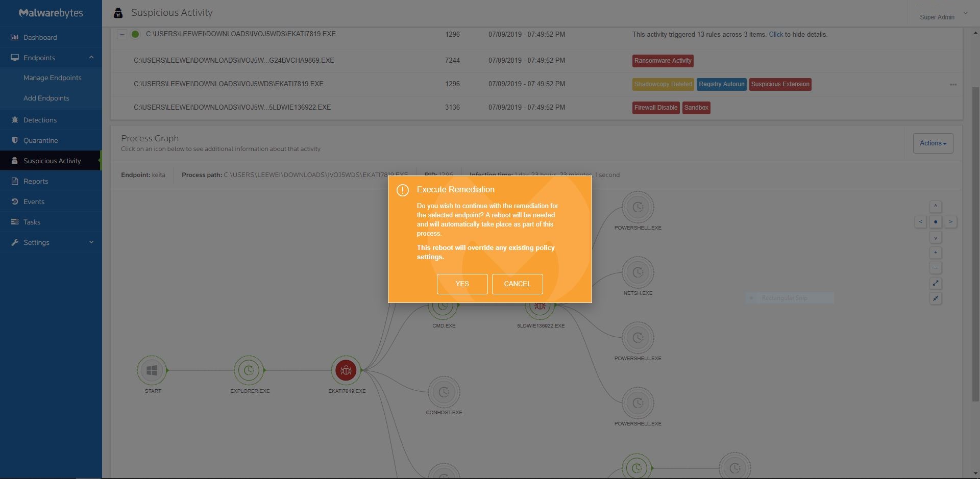
Task: Open Detections from the sidebar
Action: (x=40, y=120)
